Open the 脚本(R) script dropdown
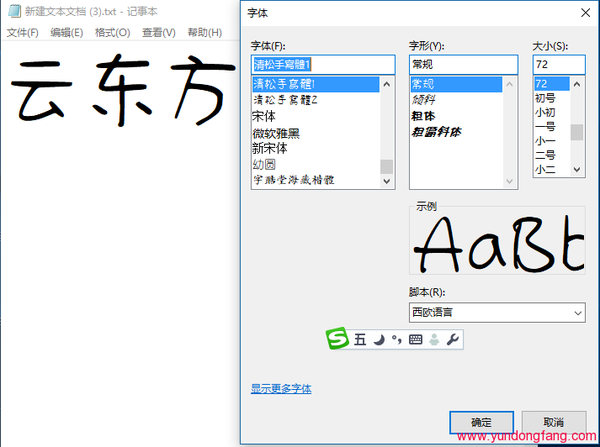600x447 pixels. (x=497, y=313)
